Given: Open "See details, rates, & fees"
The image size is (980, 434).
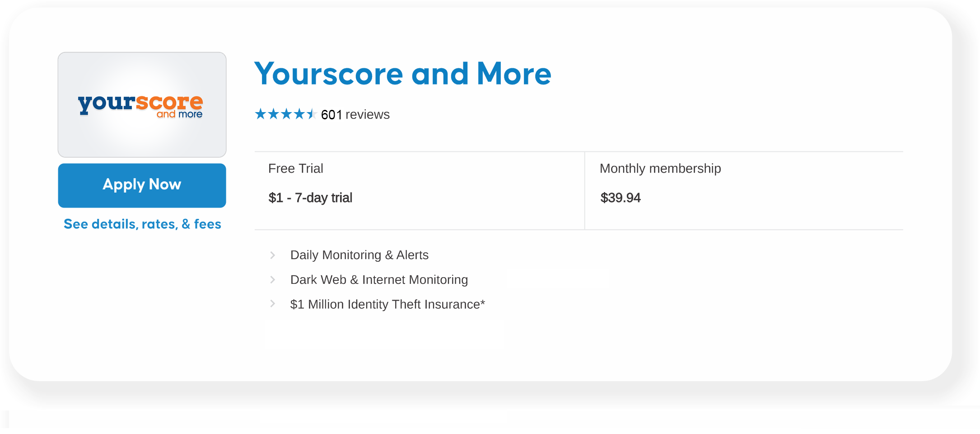Looking at the screenshot, I should 142,224.
